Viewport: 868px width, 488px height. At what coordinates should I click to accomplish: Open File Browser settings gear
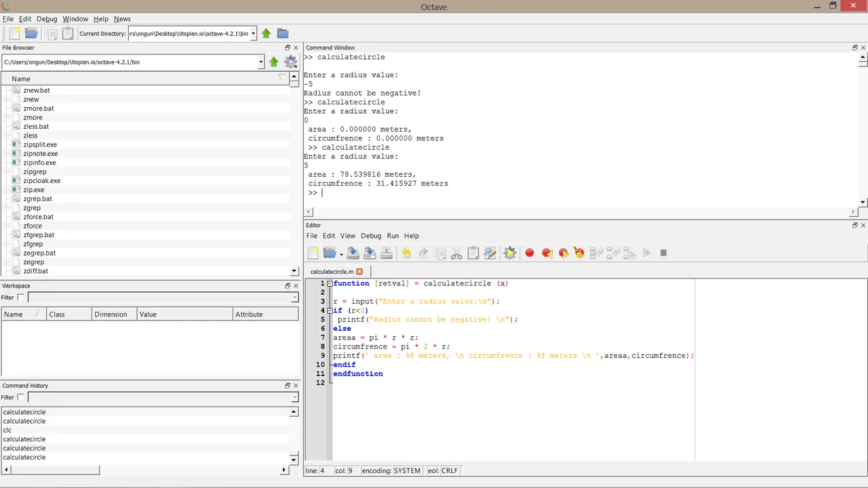[x=291, y=62]
